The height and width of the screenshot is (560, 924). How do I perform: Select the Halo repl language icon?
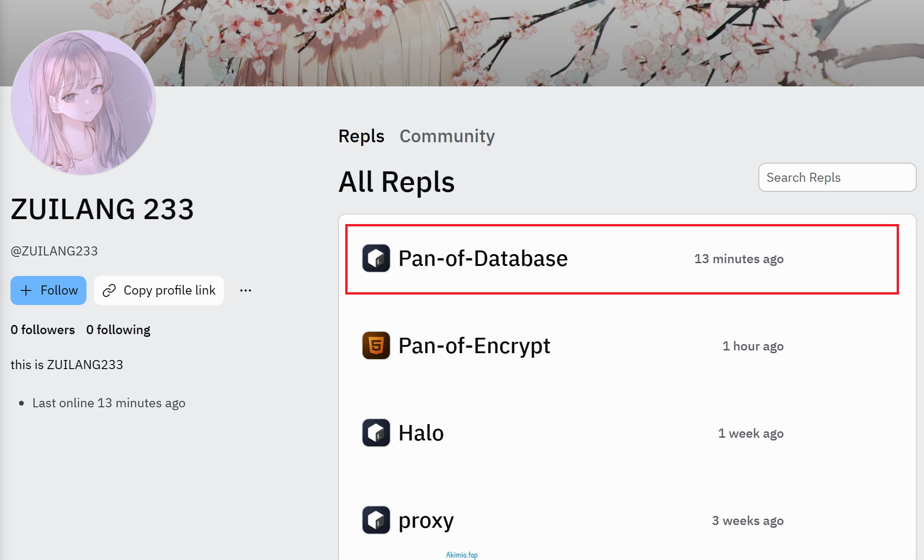[376, 433]
